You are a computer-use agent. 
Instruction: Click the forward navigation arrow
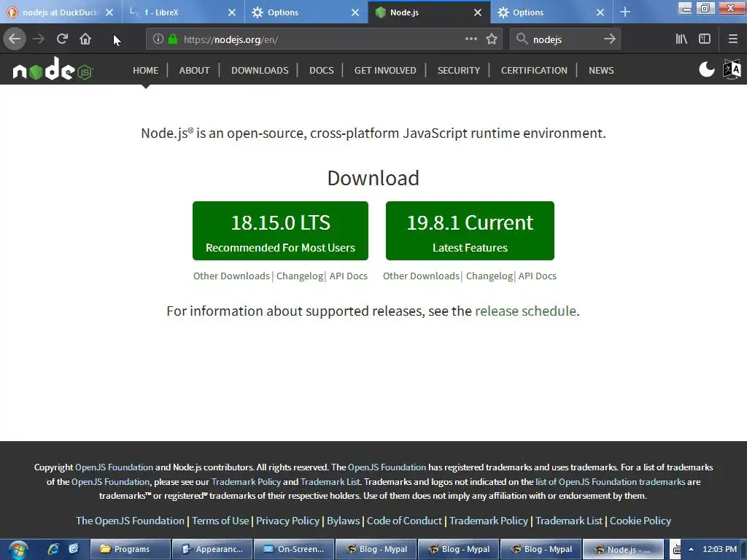pos(39,39)
